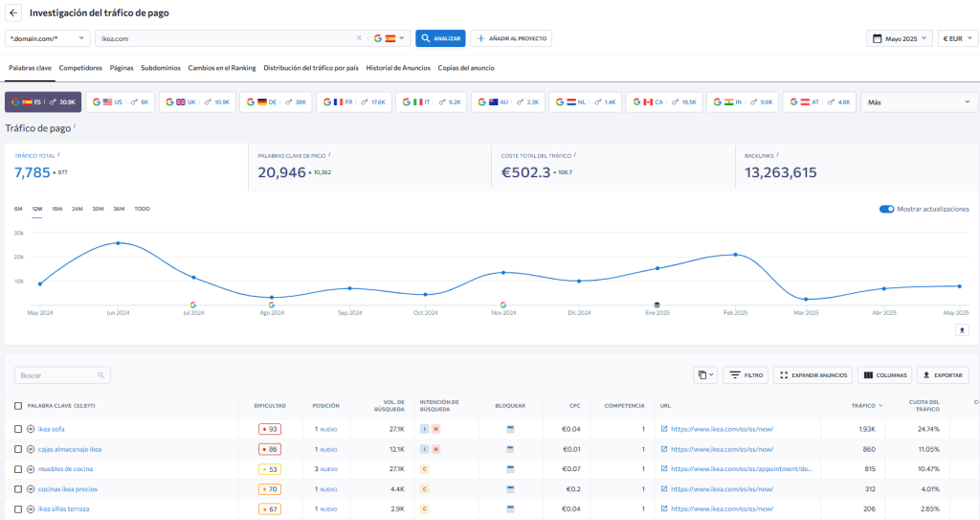Screen dimensions: 980x520
Task: Clear the ikea.com search field
Action: click(359, 38)
